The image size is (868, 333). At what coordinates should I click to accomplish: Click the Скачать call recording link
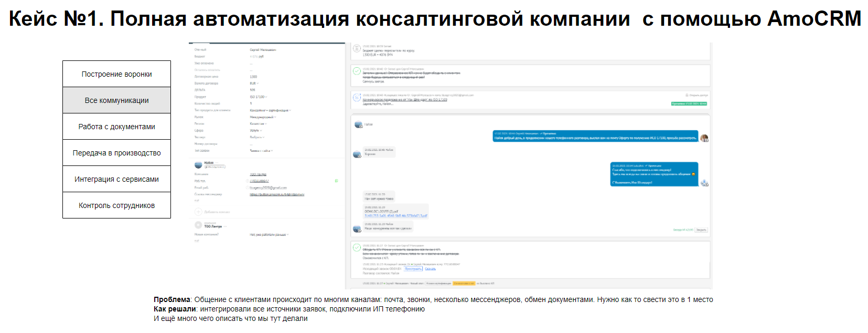coord(430,268)
